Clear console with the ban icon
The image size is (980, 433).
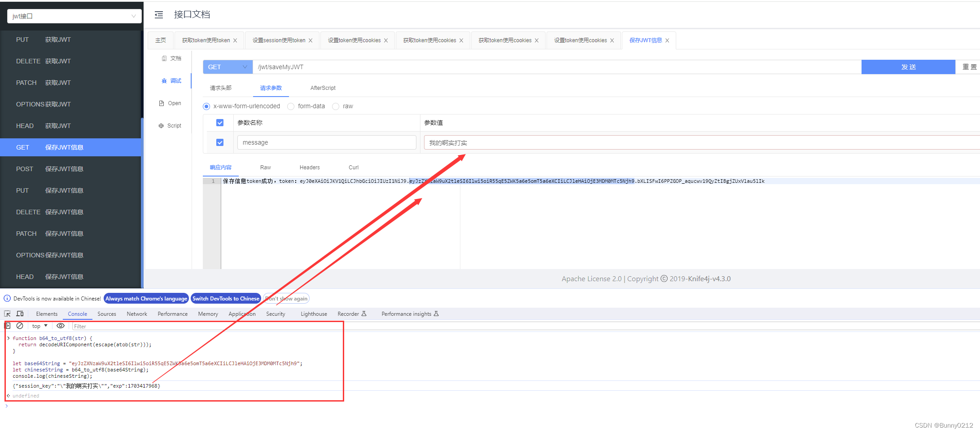click(x=20, y=326)
